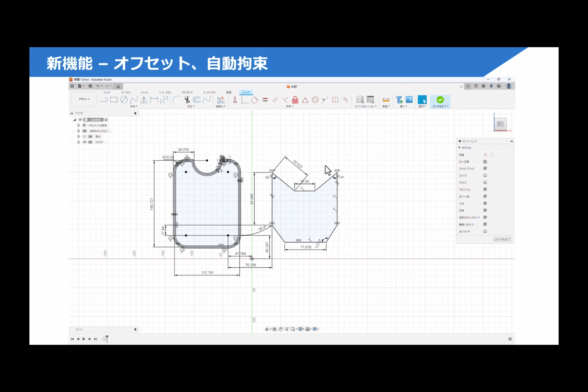Image resolution: width=588 pixels, height=392 pixels.
Task: Open the data panel grid icon
Action: [x=72, y=86]
